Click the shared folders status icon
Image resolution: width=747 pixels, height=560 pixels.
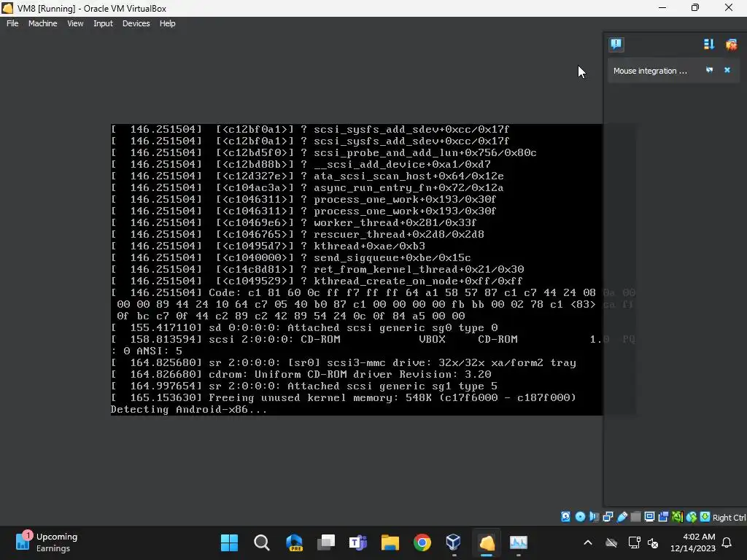pyautogui.click(x=635, y=517)
